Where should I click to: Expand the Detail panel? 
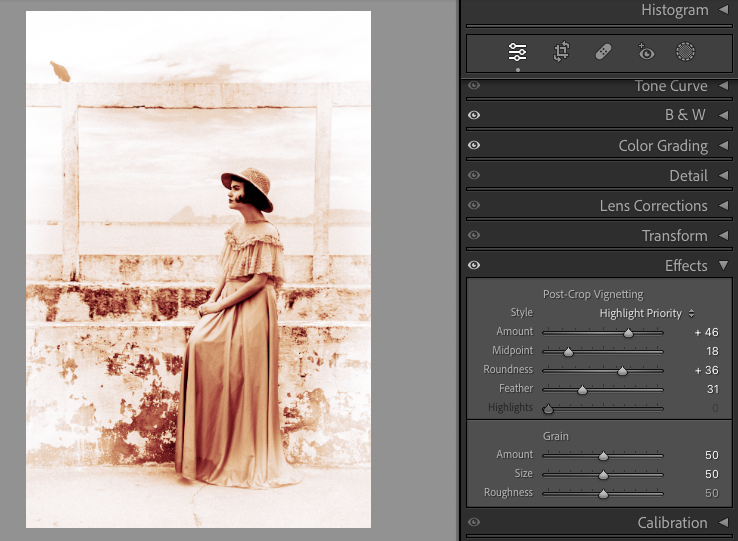tap(723, 176)
